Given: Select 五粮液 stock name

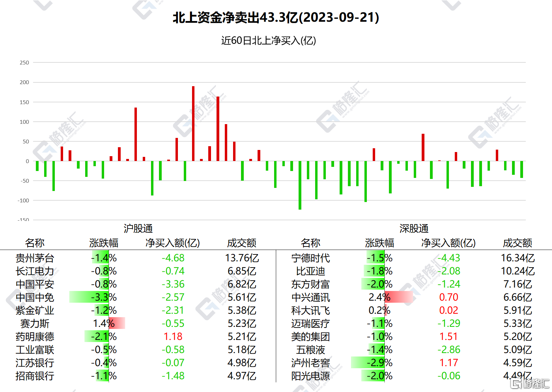Looking at the screenshot, I should tap(311, 350).
